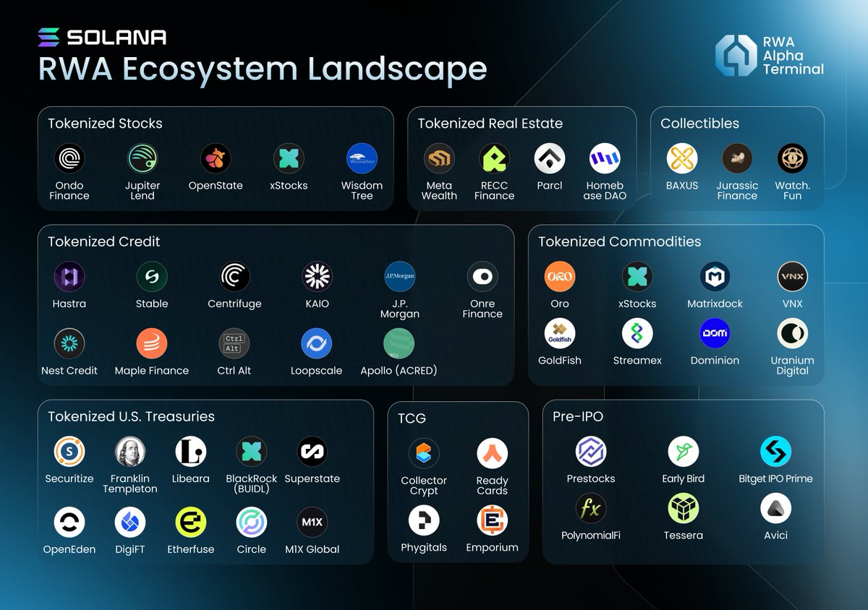868x610 pixels.
Task: Open the Tessera logo
Action: point(684,508)
